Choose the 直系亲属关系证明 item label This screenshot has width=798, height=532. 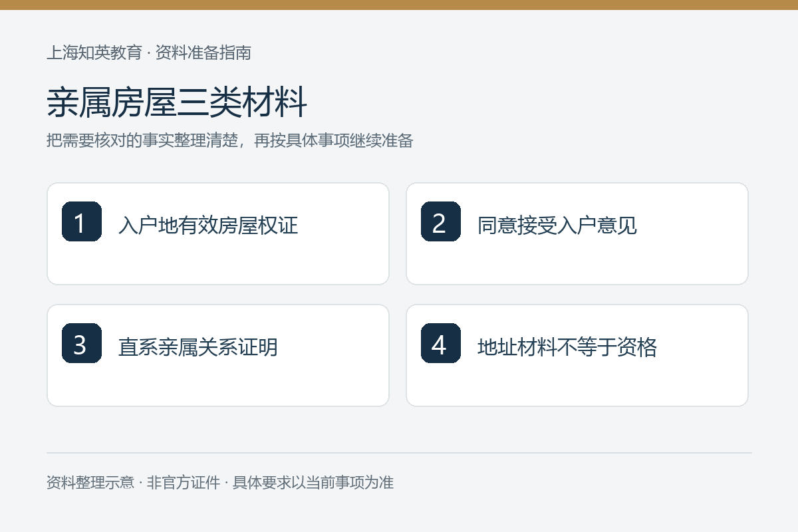[x=198, y=347]
